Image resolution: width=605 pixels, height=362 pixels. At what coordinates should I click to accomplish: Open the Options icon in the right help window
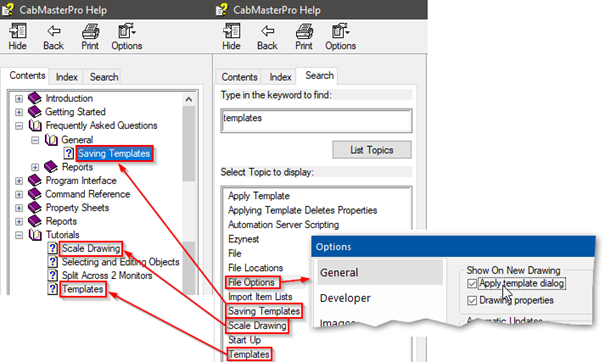click(340, 31)
